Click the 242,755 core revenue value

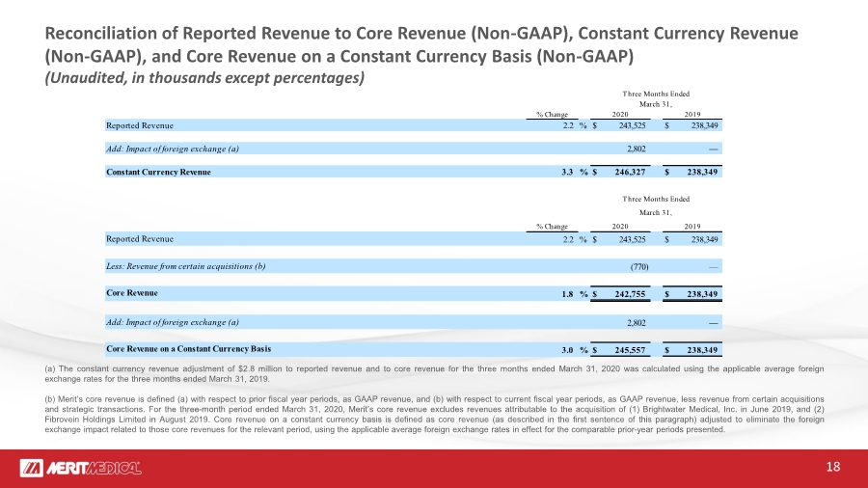point(630,294)
